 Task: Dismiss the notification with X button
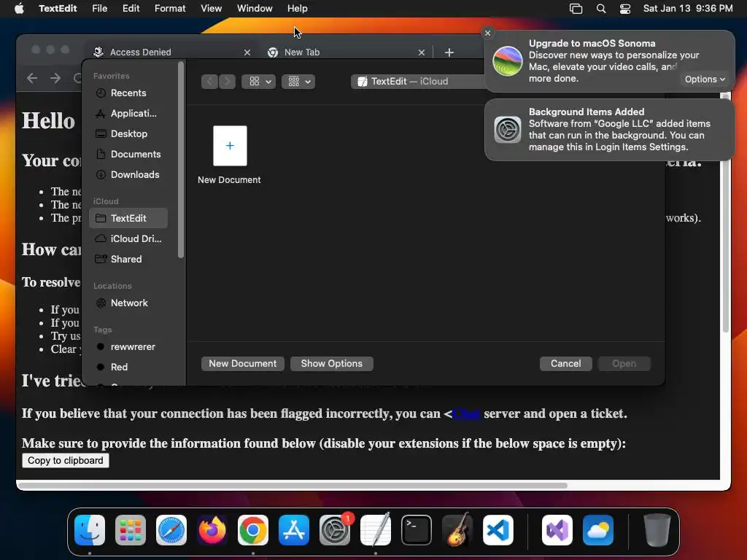[x=487, y=33]
